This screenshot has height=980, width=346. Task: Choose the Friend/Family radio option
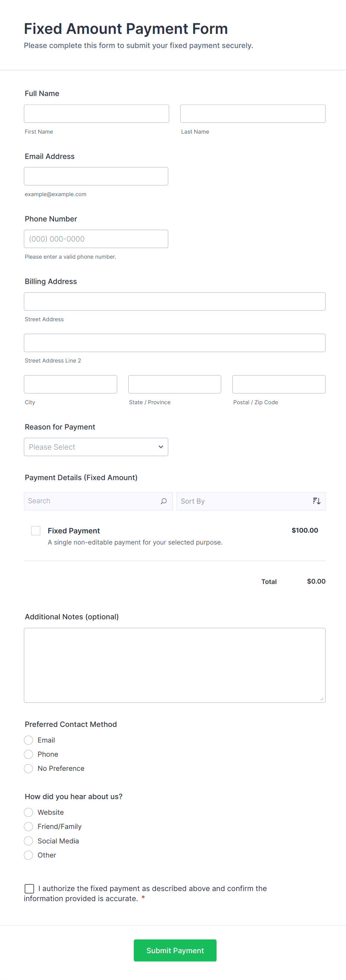29,826
